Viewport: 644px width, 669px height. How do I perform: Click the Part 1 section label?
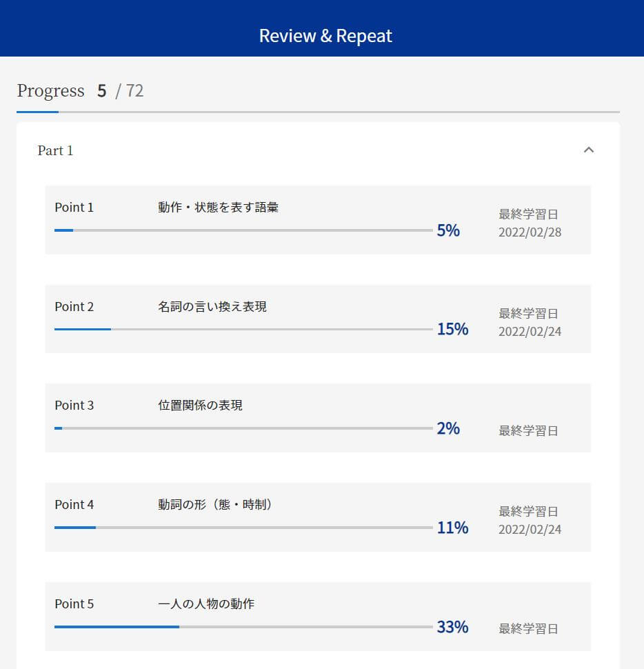coord(55,150)
